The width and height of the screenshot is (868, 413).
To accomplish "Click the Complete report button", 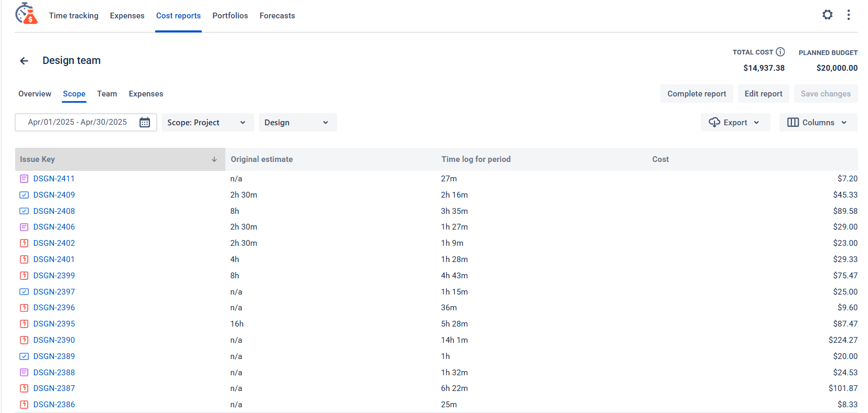I will pos(697,94).
